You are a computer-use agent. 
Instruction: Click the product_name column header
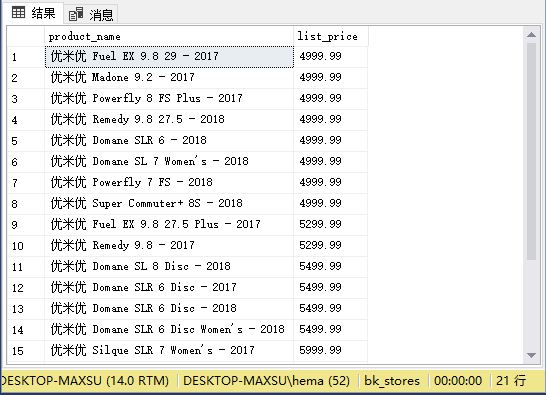169,36
